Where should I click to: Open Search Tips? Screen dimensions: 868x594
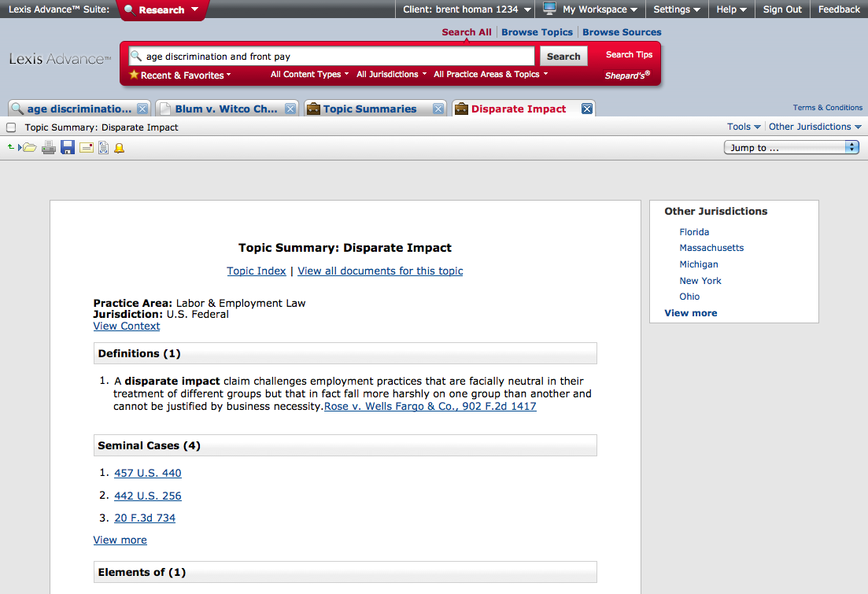(629, 54)
